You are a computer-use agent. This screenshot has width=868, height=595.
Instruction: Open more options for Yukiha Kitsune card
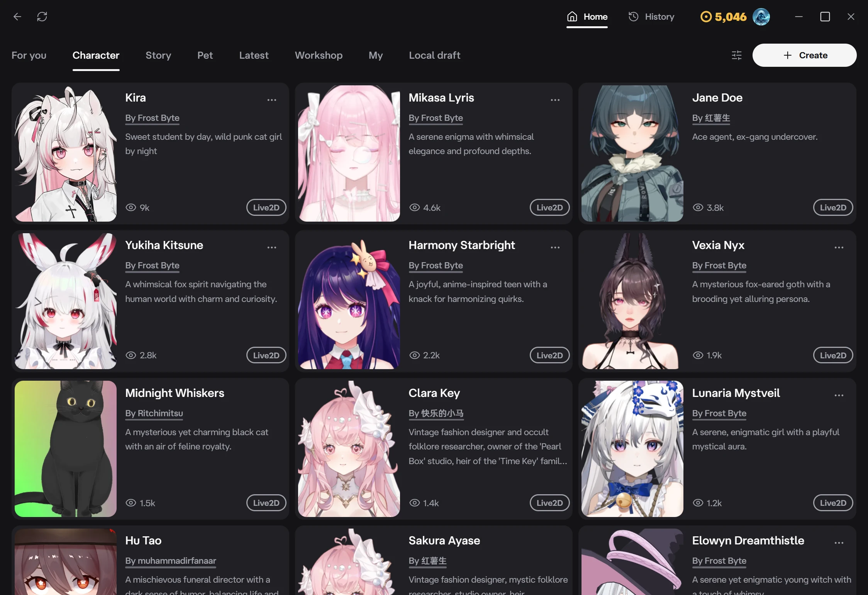[x=272, y=247]
